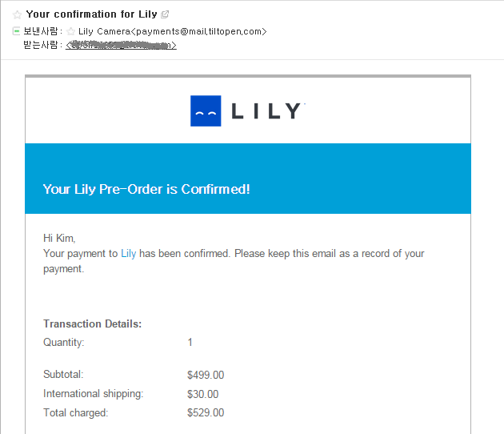This screenshot has height=434, width=504.
Task: Click the 보낸사람 sender label
Action: pos(42,31)
